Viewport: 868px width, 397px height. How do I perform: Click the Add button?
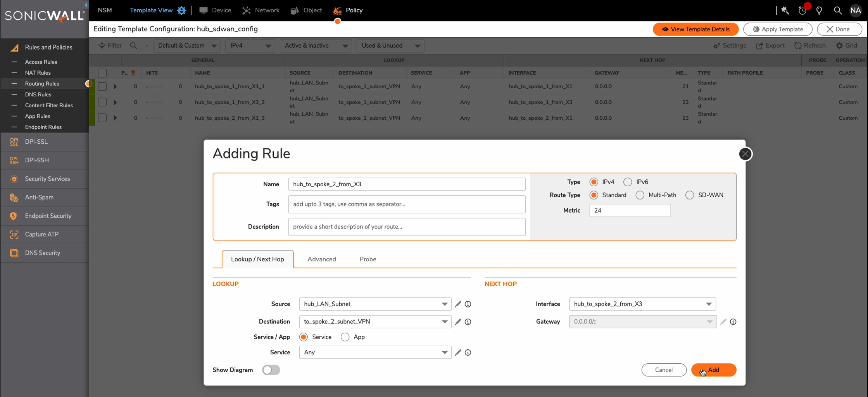[713, 370]
